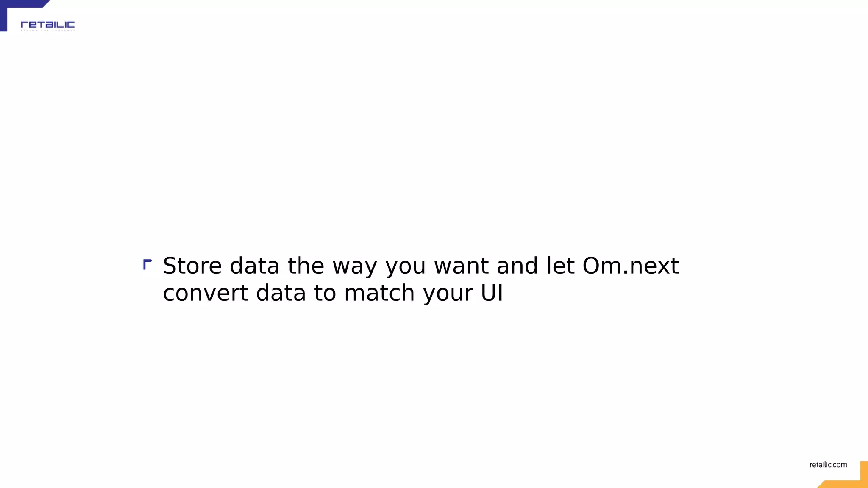
Task: Click the word 'Store' in the bullet
Action: click(192, 266)
